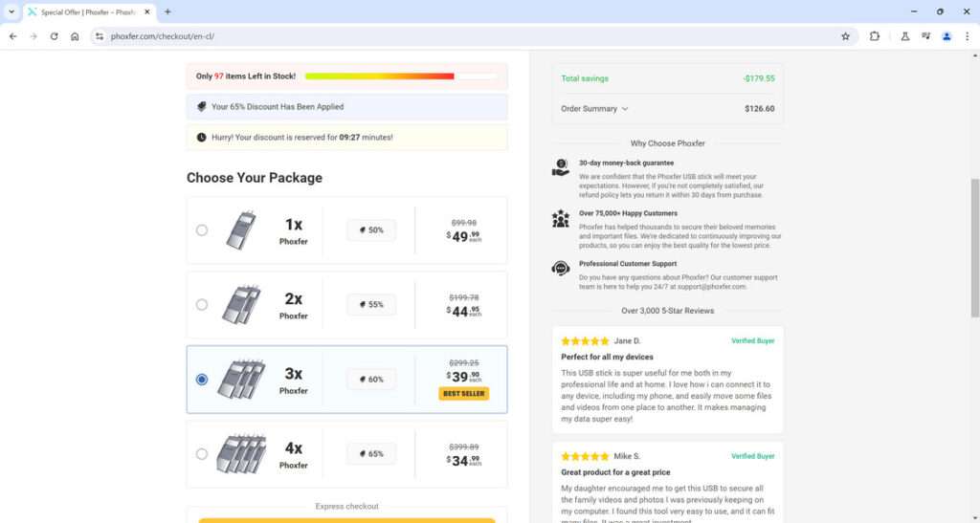View site information icon in address bar

[x=99, y=36]
